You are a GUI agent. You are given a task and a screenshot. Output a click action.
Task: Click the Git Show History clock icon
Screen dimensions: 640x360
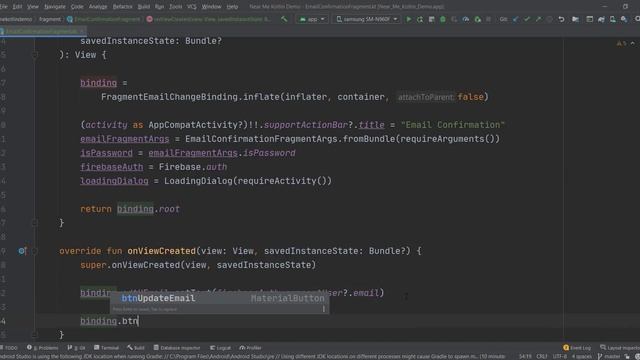[x=550, y=19]
